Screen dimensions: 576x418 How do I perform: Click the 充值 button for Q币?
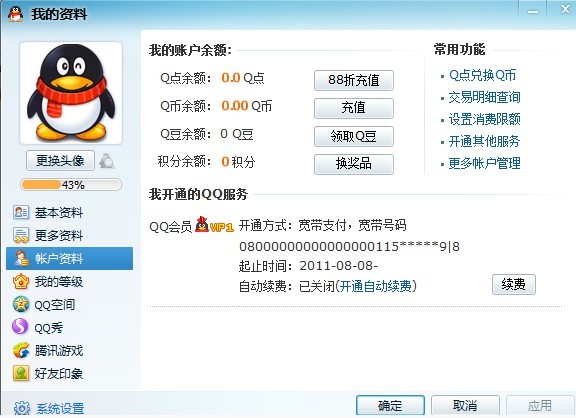[354, 108]
